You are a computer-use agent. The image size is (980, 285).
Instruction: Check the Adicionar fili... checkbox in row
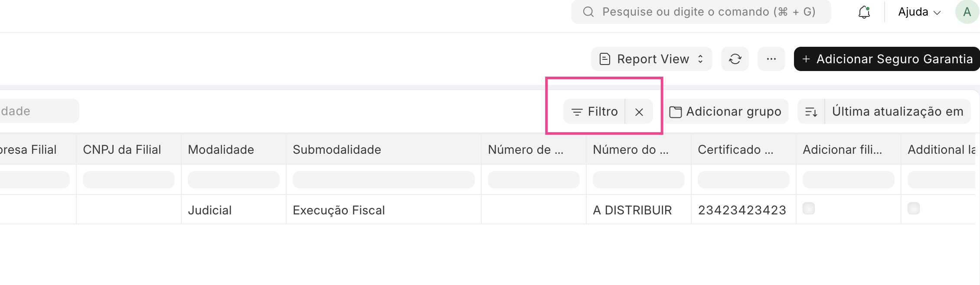809,208
